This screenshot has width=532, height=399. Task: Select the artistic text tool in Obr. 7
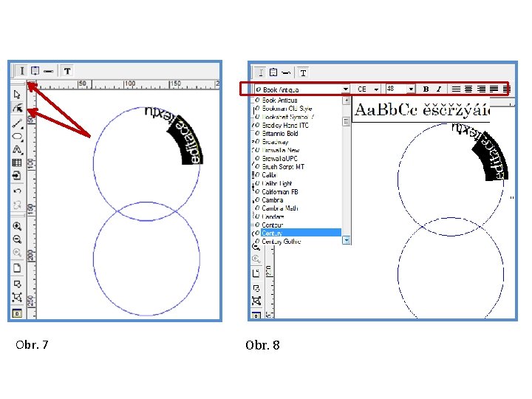click(x=17, y=149)
